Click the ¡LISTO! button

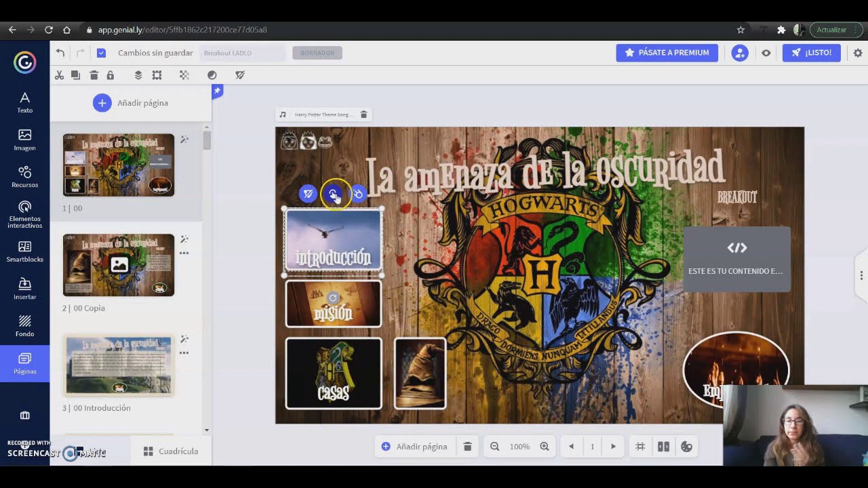click(x=811, y=53)
